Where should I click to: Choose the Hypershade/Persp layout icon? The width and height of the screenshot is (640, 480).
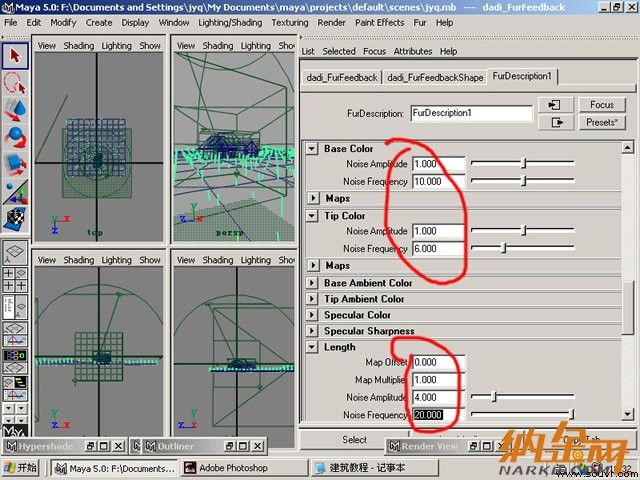point(15,361)
